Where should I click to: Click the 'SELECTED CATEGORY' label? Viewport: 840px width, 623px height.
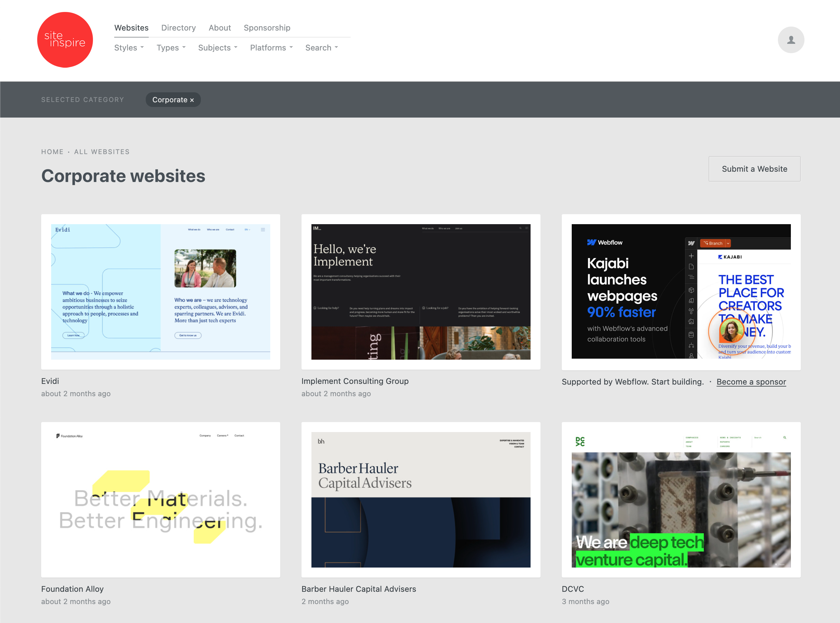[83, 100]
